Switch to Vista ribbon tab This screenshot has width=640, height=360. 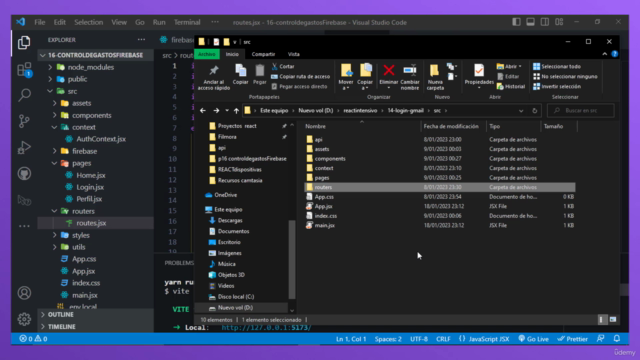pos(293,54)
